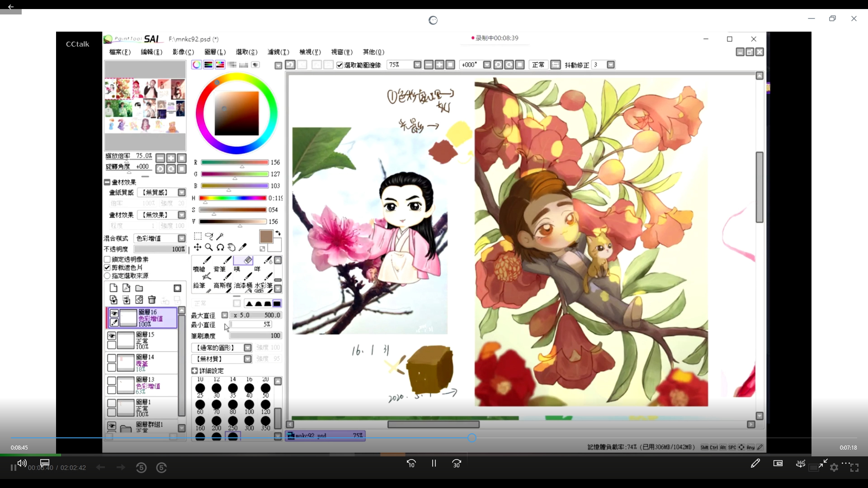Open the 檢視(V) menu
The height and width of the screenshot is (488, 868).
pyautogui.click(x=310, y=52)
